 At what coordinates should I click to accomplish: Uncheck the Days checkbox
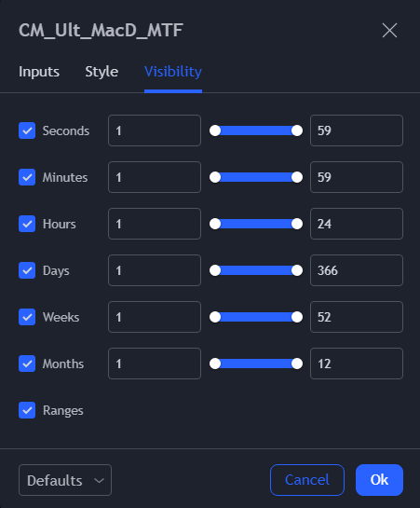pos(27,270)
